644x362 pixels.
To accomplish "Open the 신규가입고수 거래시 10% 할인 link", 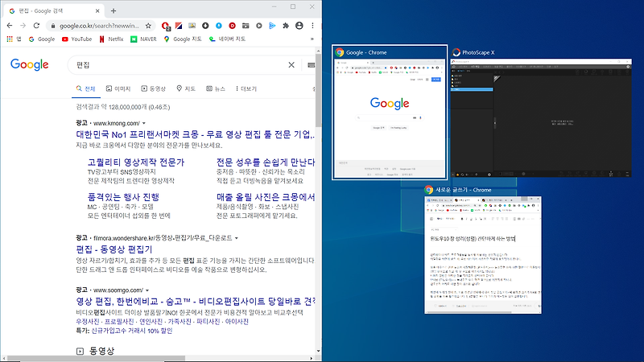I will pos(132,331).
